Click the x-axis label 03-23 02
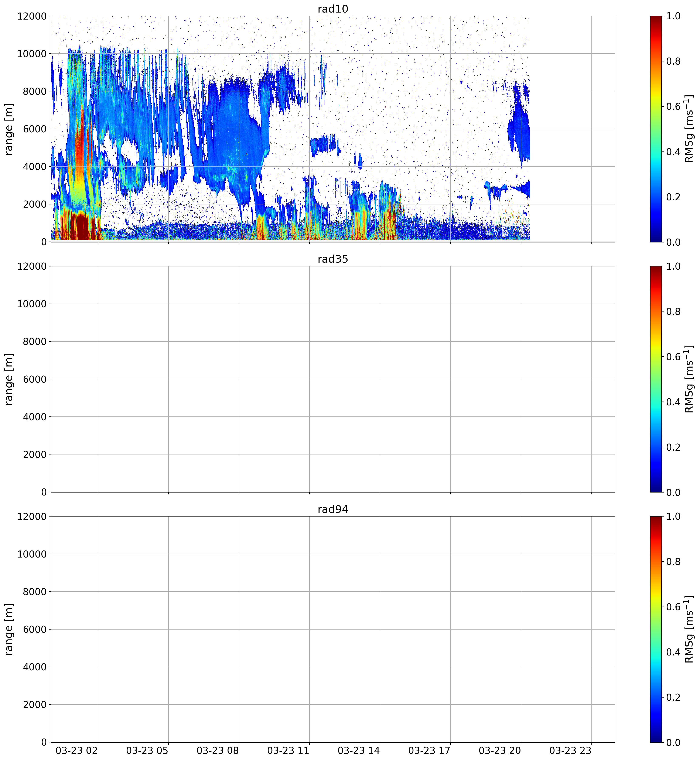The height and width of the screenshot is (760, 700). coord(77,750)
